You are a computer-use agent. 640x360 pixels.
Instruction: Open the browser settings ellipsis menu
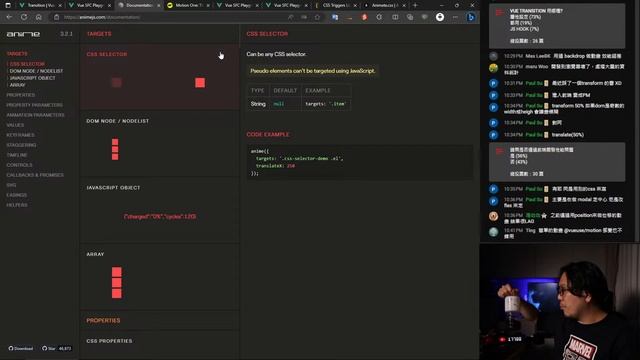coord(455,17)
